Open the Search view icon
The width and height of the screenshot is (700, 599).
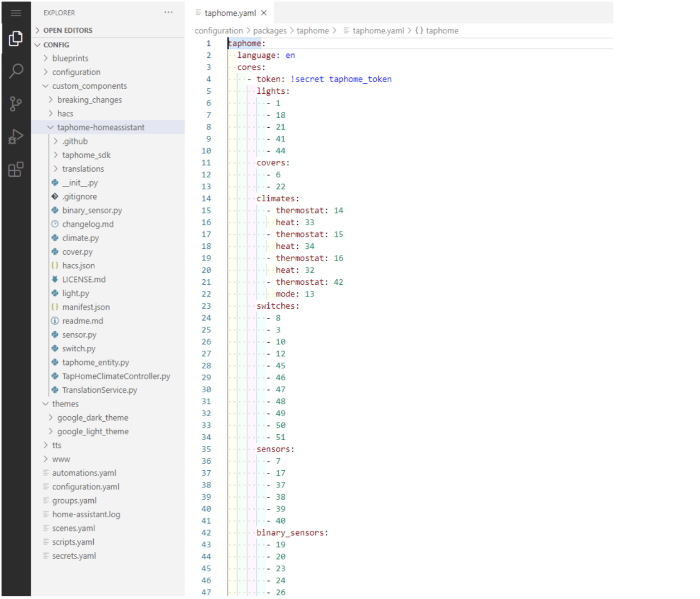click(16, 70)
